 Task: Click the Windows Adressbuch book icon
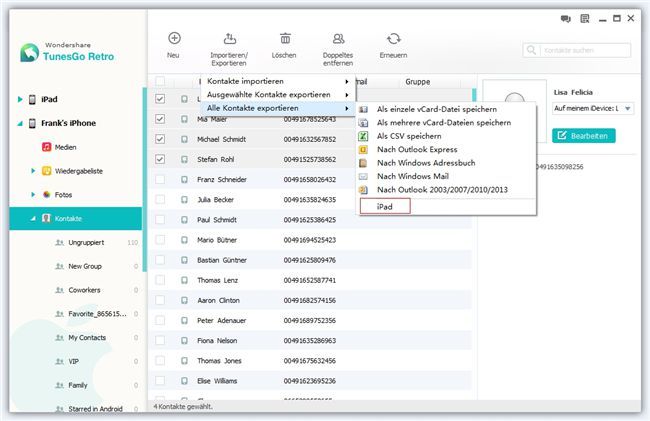coord(363,163)
